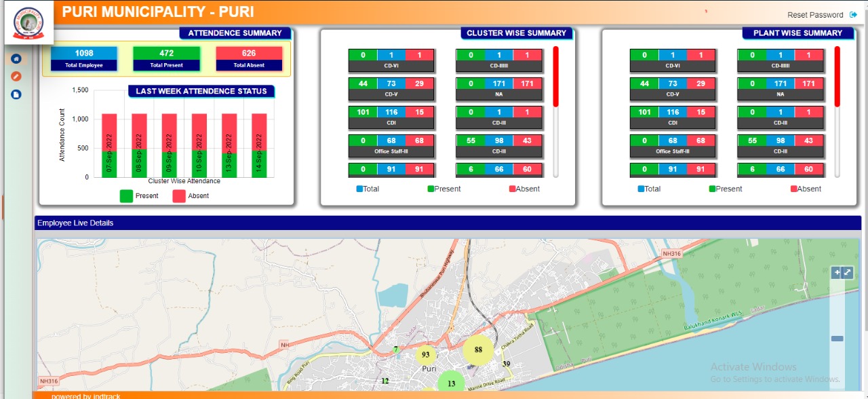The width and height of the screenshot is (868, 399).
Task: Click the Absent legend in Plant Wise Summary
Action: (x=806, y=189)
